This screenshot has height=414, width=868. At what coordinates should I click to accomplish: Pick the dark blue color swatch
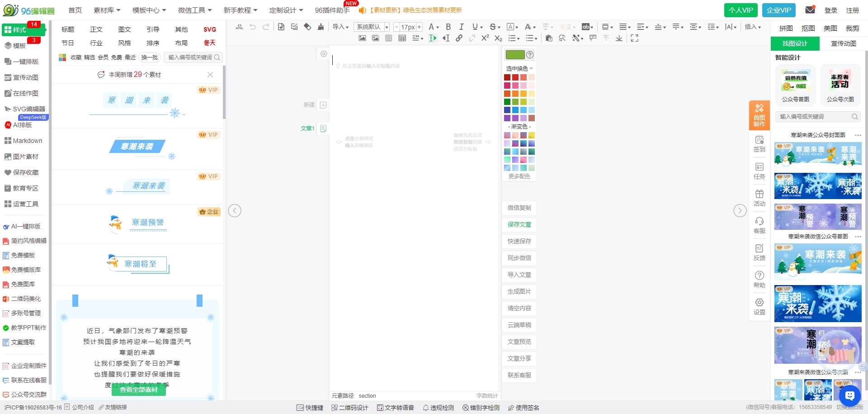tap(507, 110)
